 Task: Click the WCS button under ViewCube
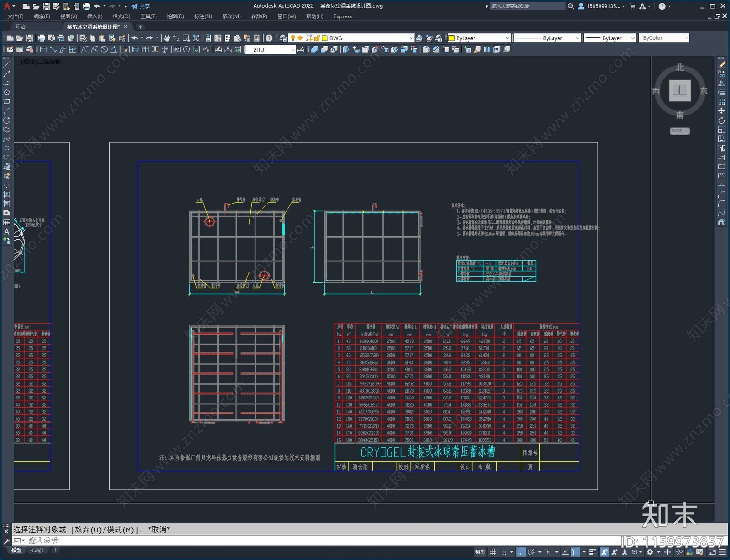click(680, 131)
